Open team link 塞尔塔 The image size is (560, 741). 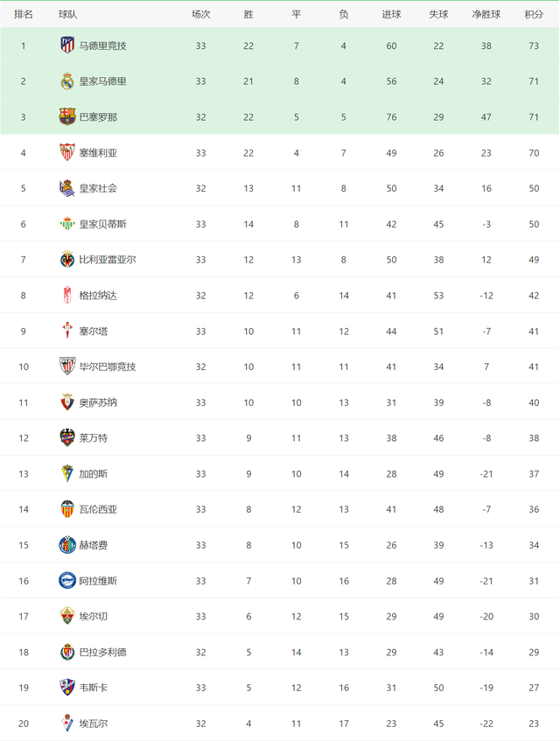click(x=93, y=332)
